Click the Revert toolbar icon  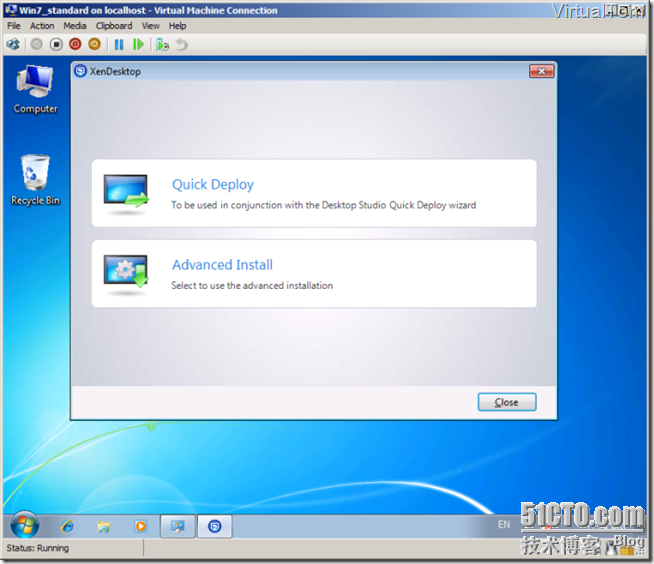click(181, 44)
